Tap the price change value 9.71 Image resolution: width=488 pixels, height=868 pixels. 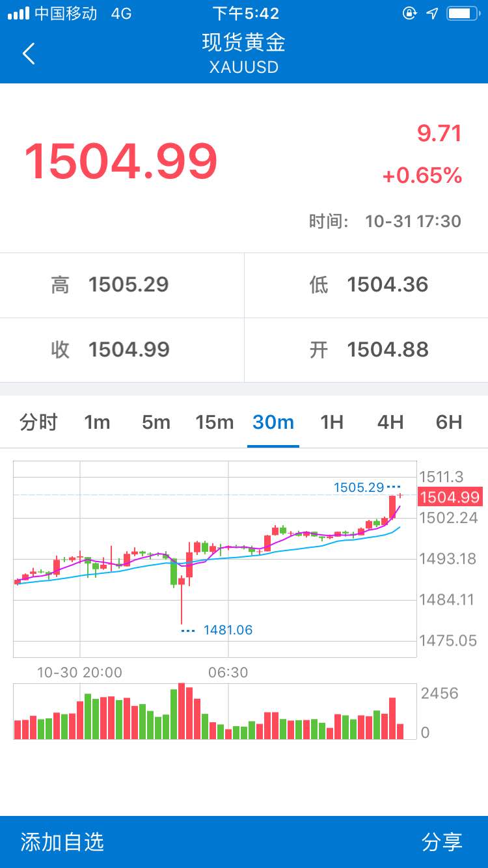click(x=439, y=133)
